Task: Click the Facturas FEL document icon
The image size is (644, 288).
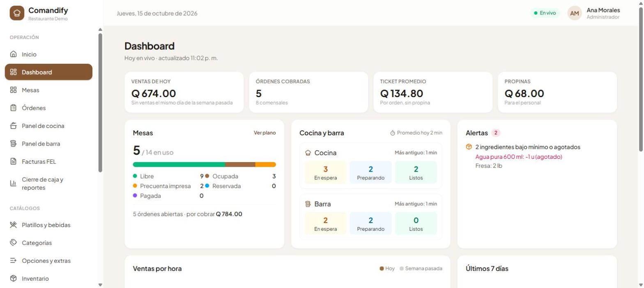Action: pos(13,162)
